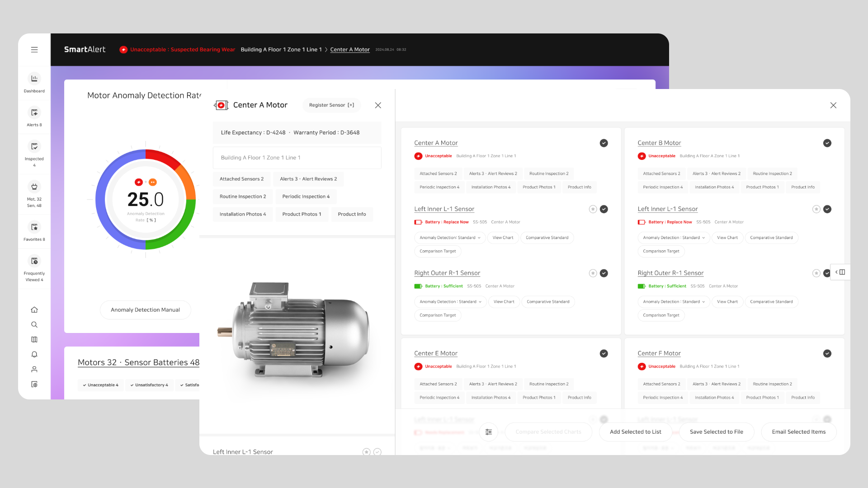Open filter settings sliders icon
Viewport: 868px width, 488px height.
click(489, 432)
